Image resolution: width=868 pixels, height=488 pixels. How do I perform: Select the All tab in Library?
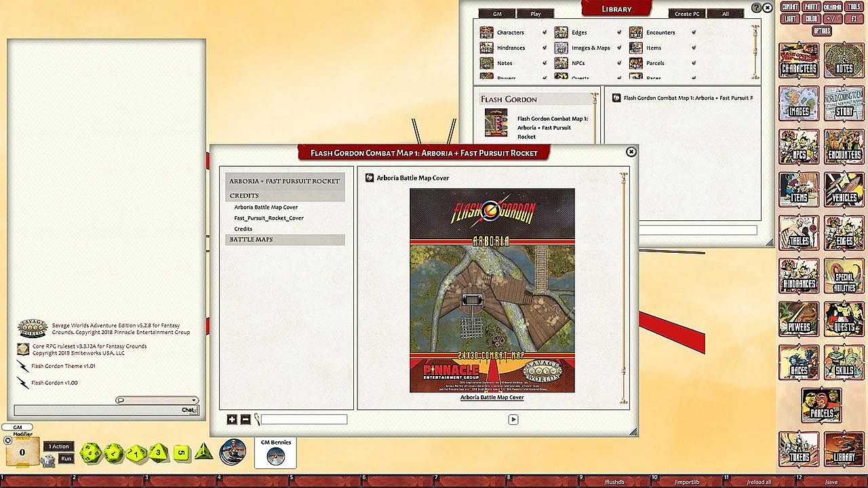(x=726, y=14)
